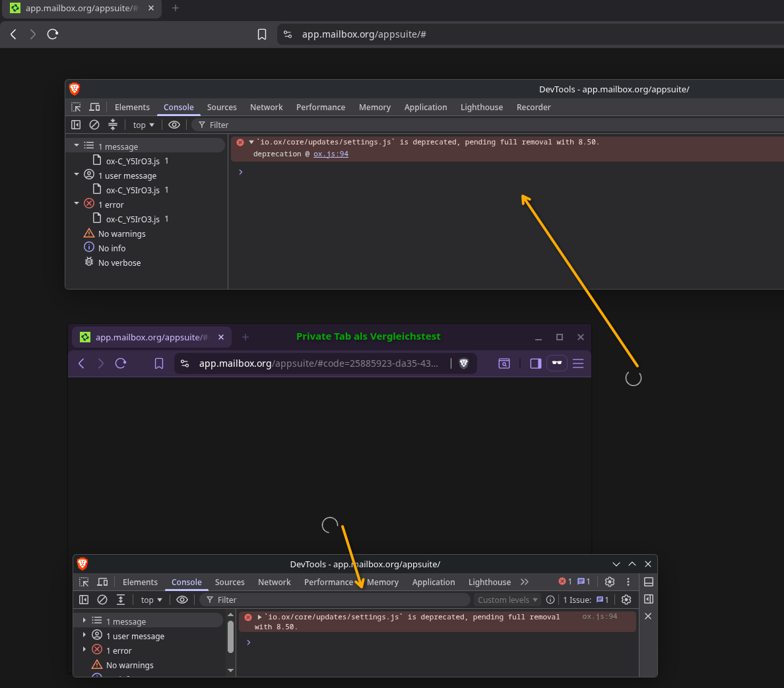Screen dimensions: 784x688
Task: Click the site settings icon in the private address bar
Action: (x=185, y=363)
